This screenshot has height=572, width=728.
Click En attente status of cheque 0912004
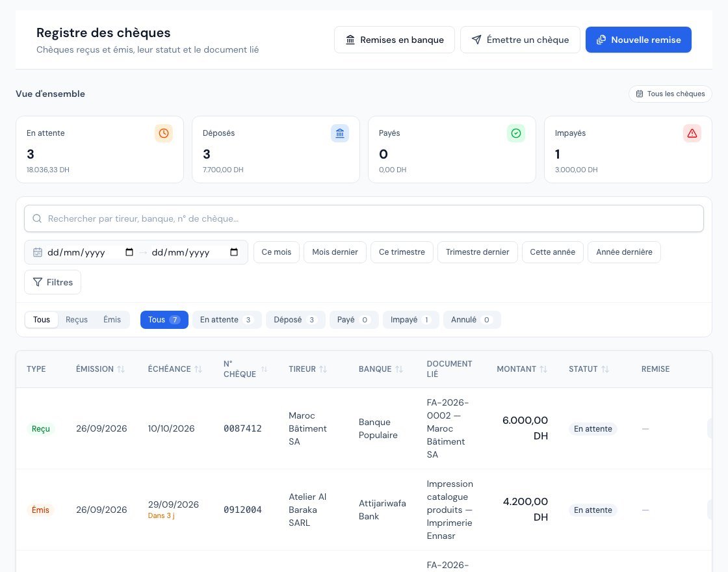(593, 510)
